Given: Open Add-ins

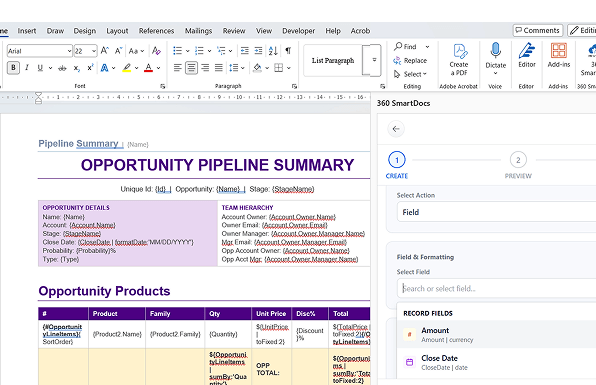Looking at the screenshot, I should 559,55.
